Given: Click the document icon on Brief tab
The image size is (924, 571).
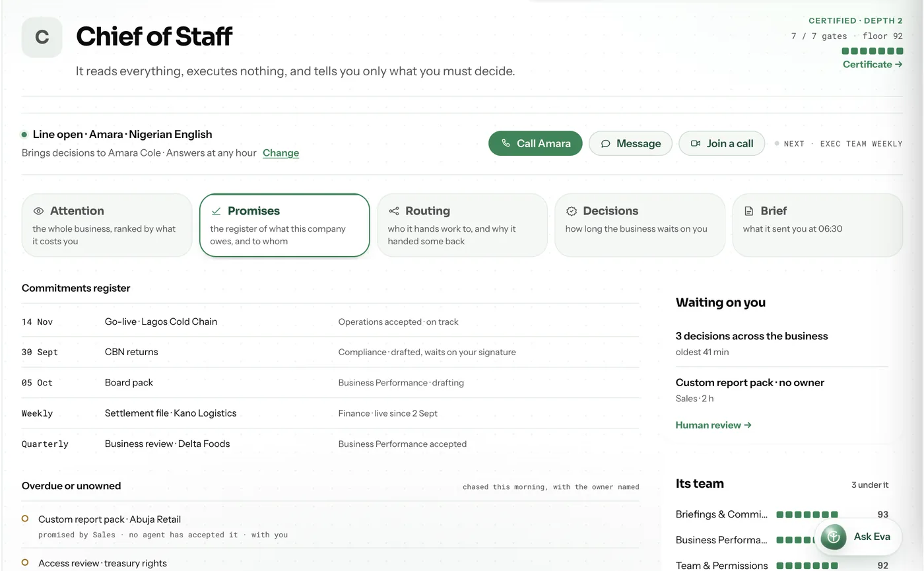Looking at the screenshot, I should tap(748, 211).
